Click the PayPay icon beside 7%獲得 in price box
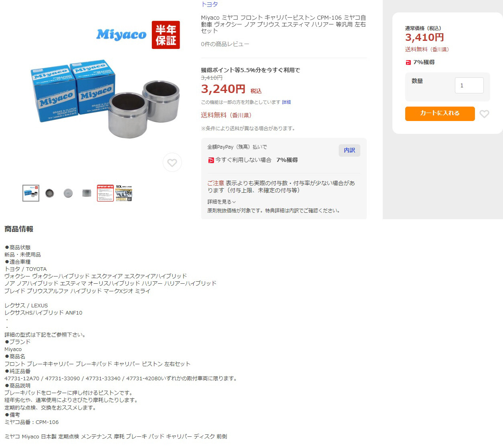Viewport: 503px width, 448px height. 408,63
